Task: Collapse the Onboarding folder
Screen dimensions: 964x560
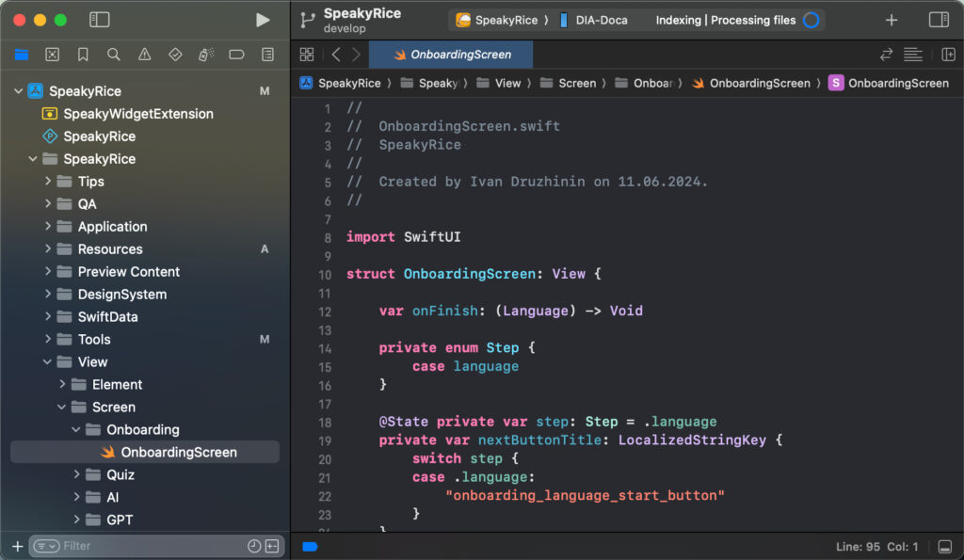Action: (x=75, y=429)
